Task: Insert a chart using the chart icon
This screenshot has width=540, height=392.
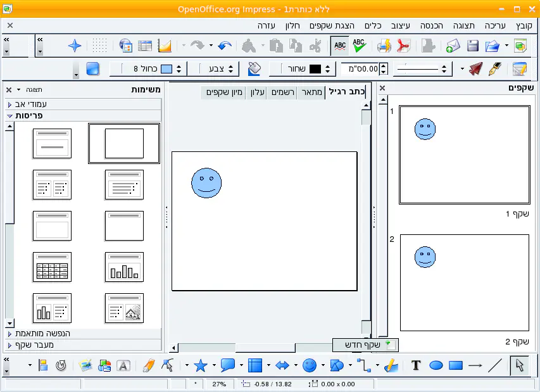Action: pyautogui.click(x=165, y=46)
